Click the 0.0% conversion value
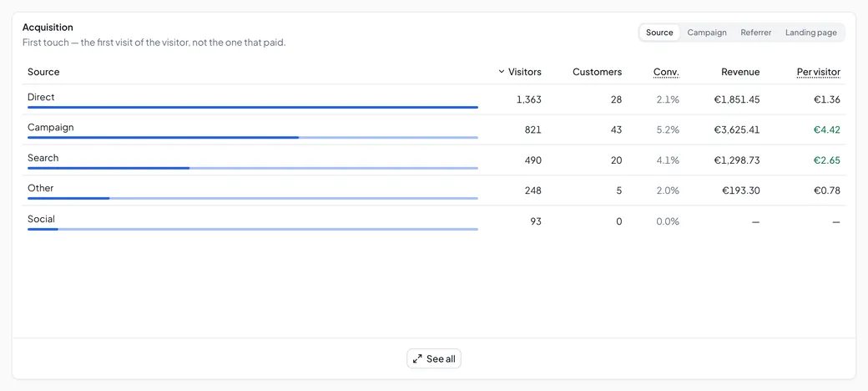The image size is (868, 391). coord(668,221)
